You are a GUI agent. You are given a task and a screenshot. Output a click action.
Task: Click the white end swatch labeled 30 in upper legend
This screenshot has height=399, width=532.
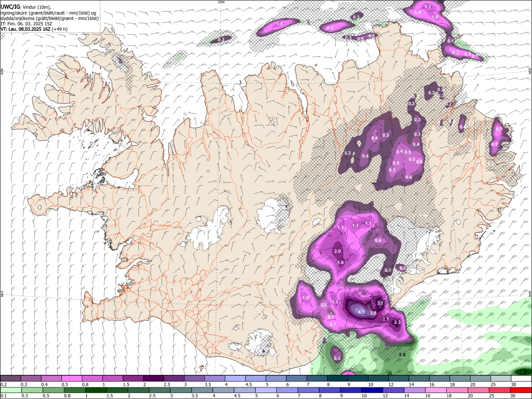[x=521, y=379]
